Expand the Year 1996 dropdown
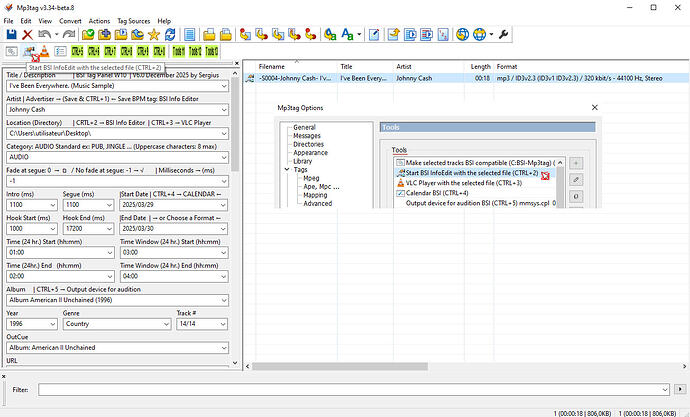The height and width of the screenshot is (417, 690). pyautogui.click(x=53, y=324)
